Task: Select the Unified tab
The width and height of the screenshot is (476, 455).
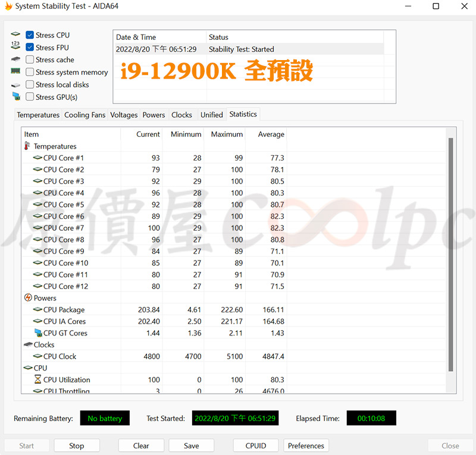Action: [x=212, y=115]
